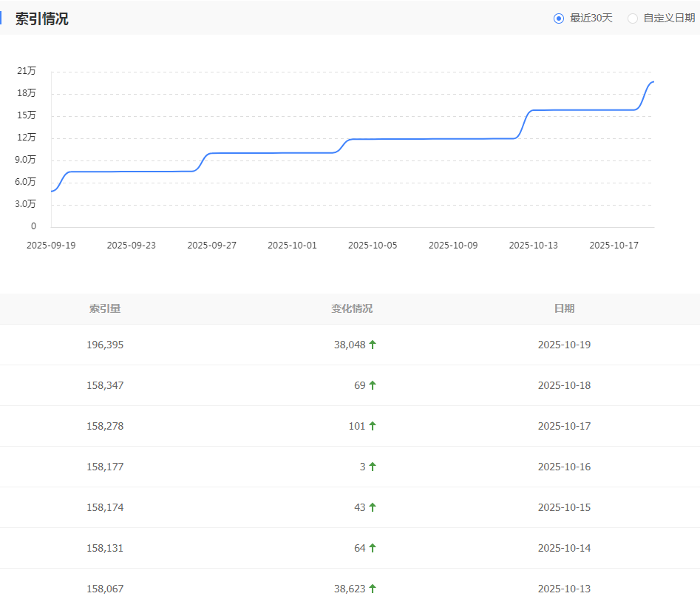Click the green arrow in the 2025-10-16 row
The width and height of the screenshot is (700, 599).
[373, 467]
